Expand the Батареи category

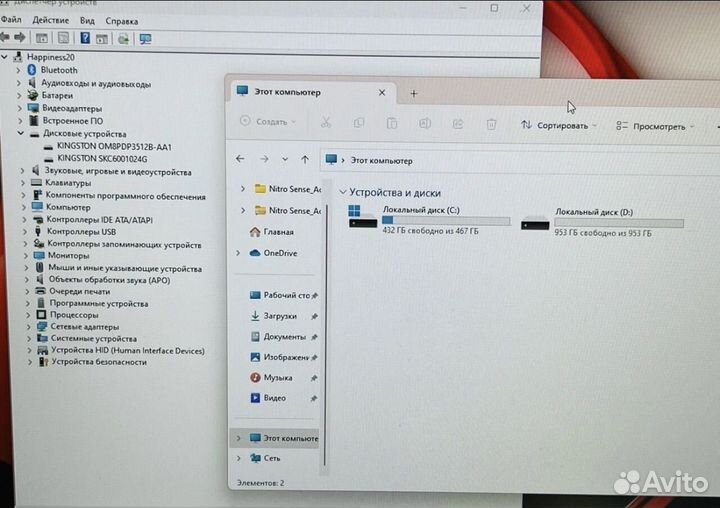coord(19,96)
